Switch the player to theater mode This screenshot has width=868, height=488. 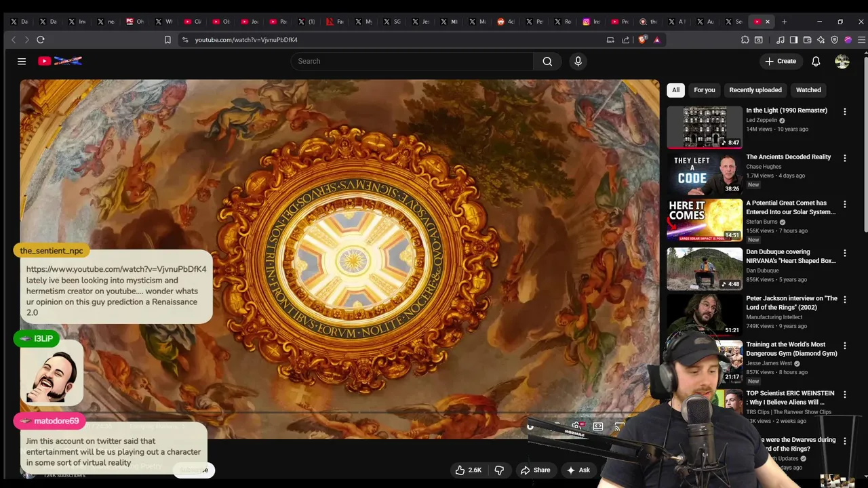pyautogui.click(x=598, y=426)
